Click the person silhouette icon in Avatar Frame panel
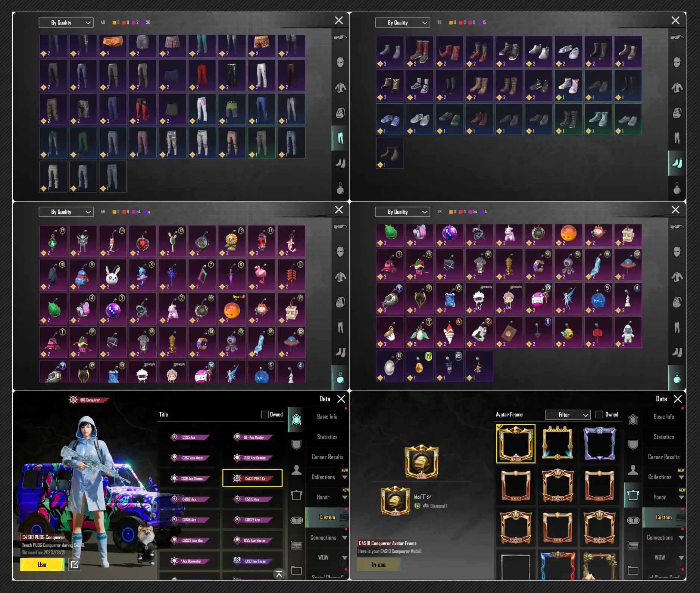This screenshot has height=593, width=700. (633, 470)
